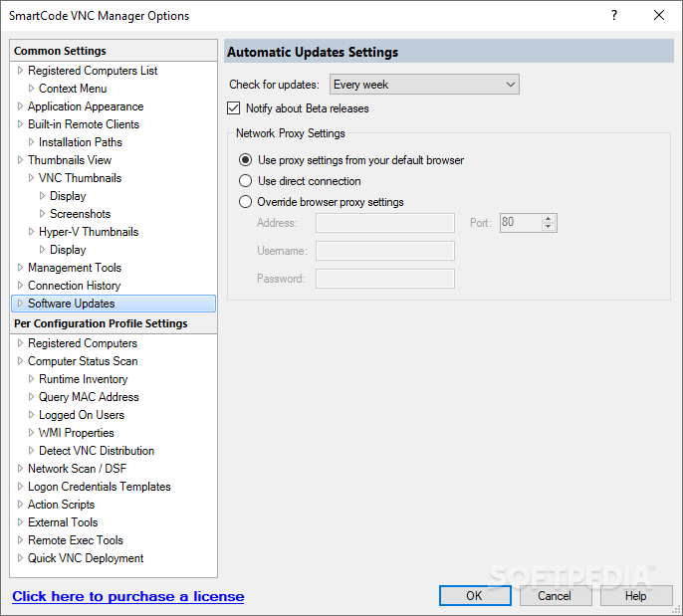Screen dimensions: 683x616
Task: Click the Cancel button
Action: pos(555,595)
